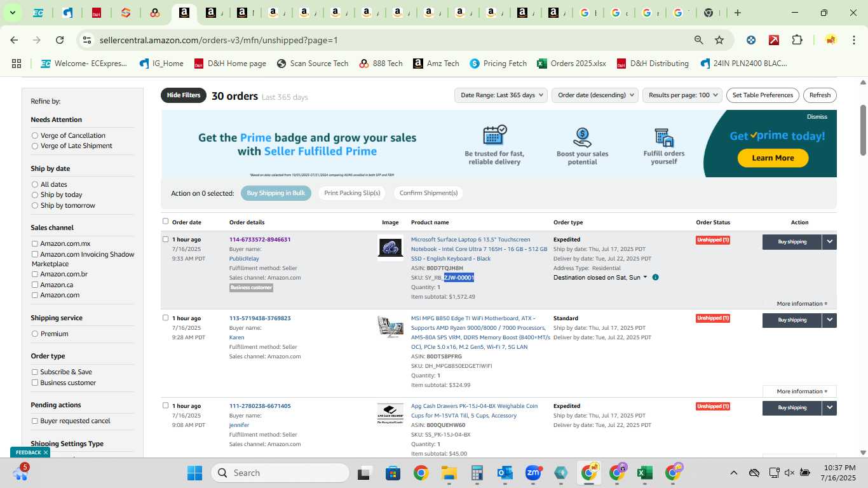The height and width of the screenshot is (488, 868).
Task: Open Chrome profile avatar
Action: 831,40
